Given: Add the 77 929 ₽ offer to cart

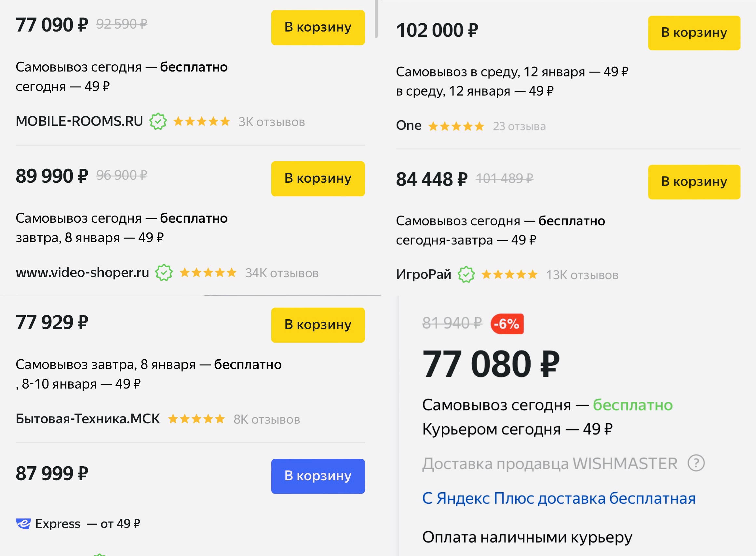Looking at the screenshot, I should pos(318,325).
